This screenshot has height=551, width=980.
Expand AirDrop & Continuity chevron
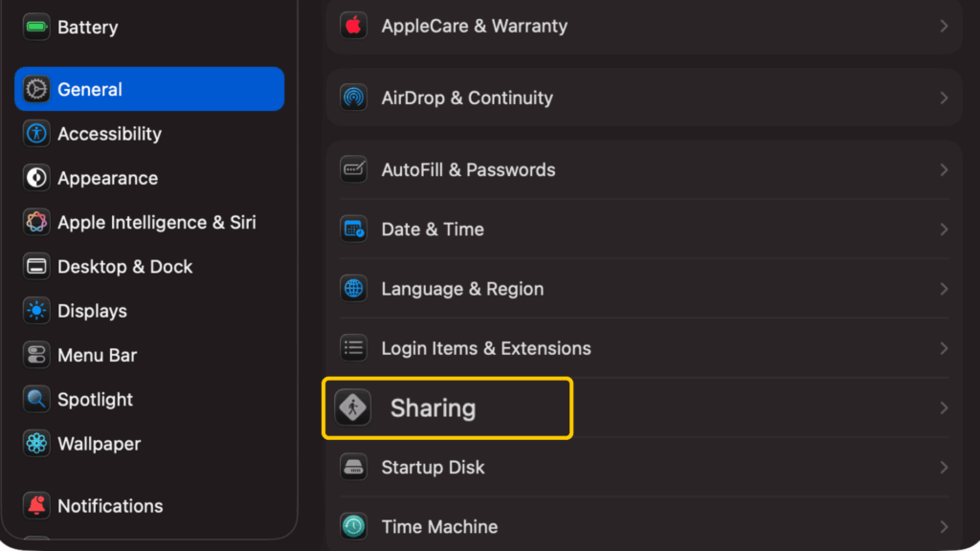coord(944,99)
